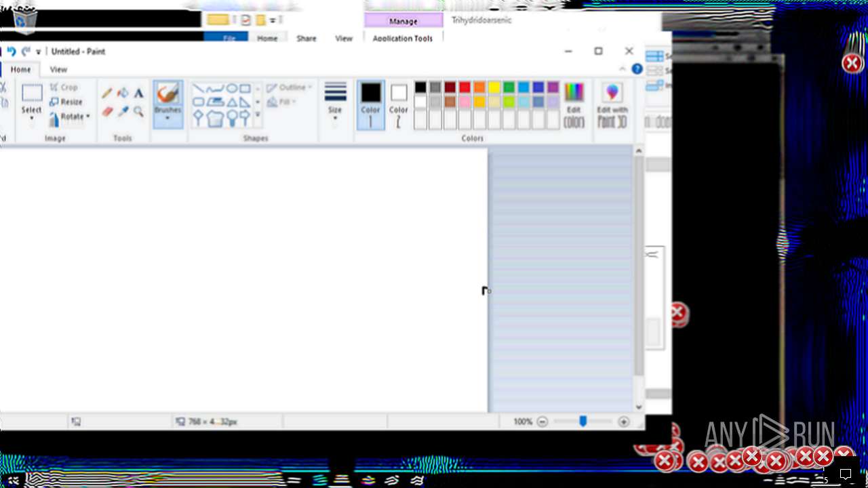Open the Select dropdown arrow
The width and height of the screenshot is (868, 488).
31,119
